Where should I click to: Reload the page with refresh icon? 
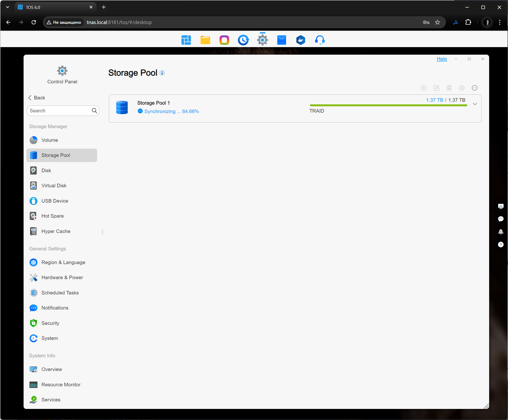(x=34, y=22)
